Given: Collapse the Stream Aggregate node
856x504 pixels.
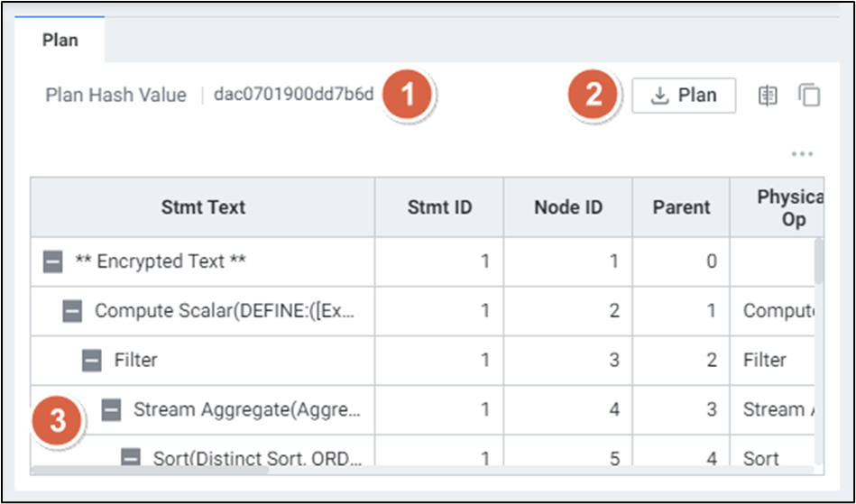Looking at the screenshot, I should pyautogui.click(x=111, y=410).
